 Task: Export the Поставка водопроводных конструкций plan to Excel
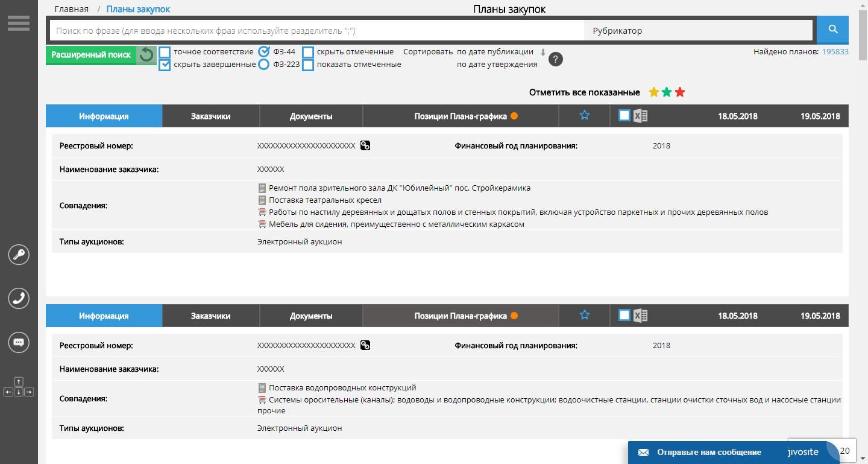coord(640,315)
